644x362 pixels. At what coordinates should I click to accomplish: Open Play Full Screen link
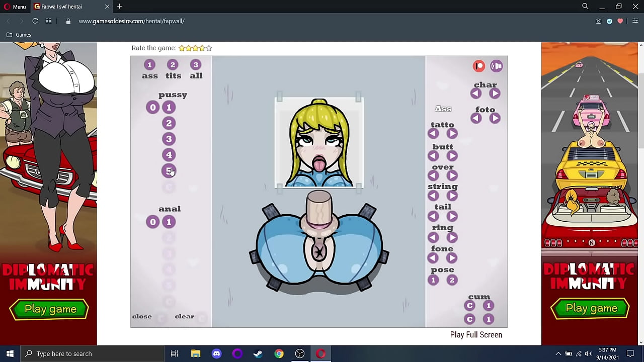475,334
